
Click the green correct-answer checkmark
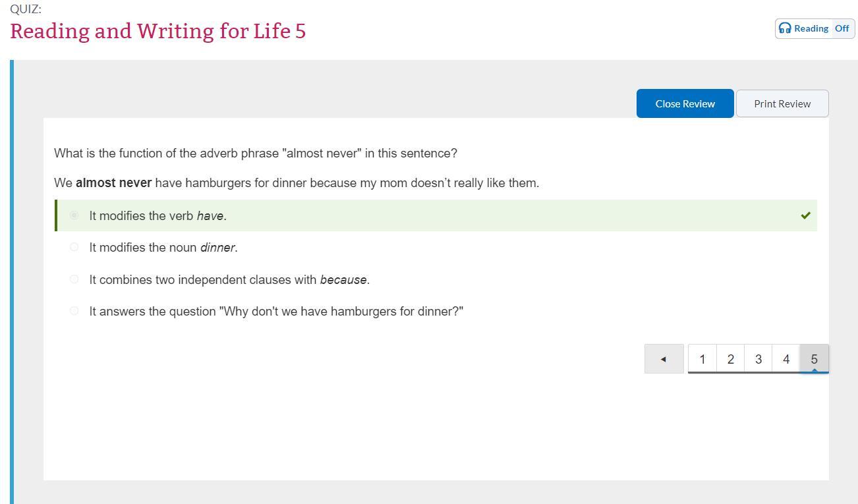click(805, 215)
